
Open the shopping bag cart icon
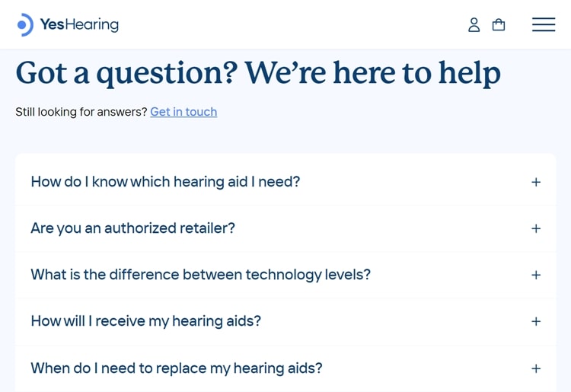pyautogui.click(x=499, y=24)
